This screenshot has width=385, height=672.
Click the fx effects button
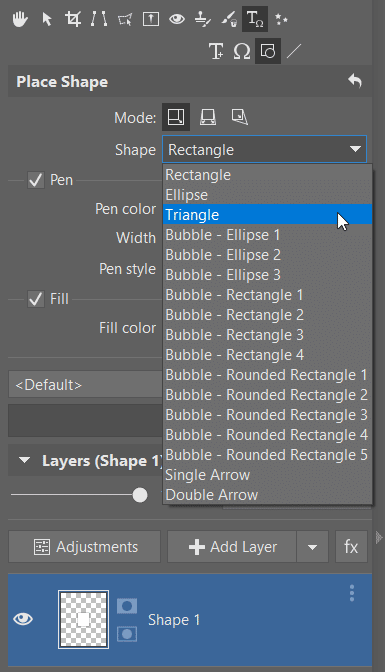[352, 547]
